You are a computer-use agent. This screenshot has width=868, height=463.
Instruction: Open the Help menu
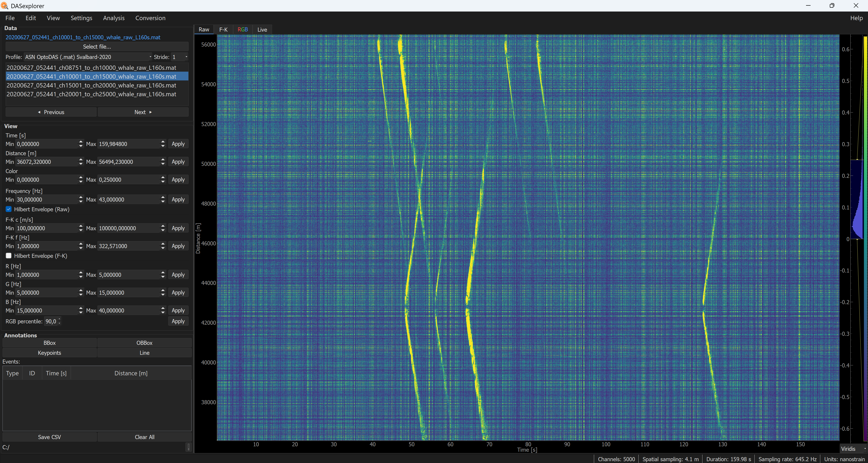click(856, 18)
